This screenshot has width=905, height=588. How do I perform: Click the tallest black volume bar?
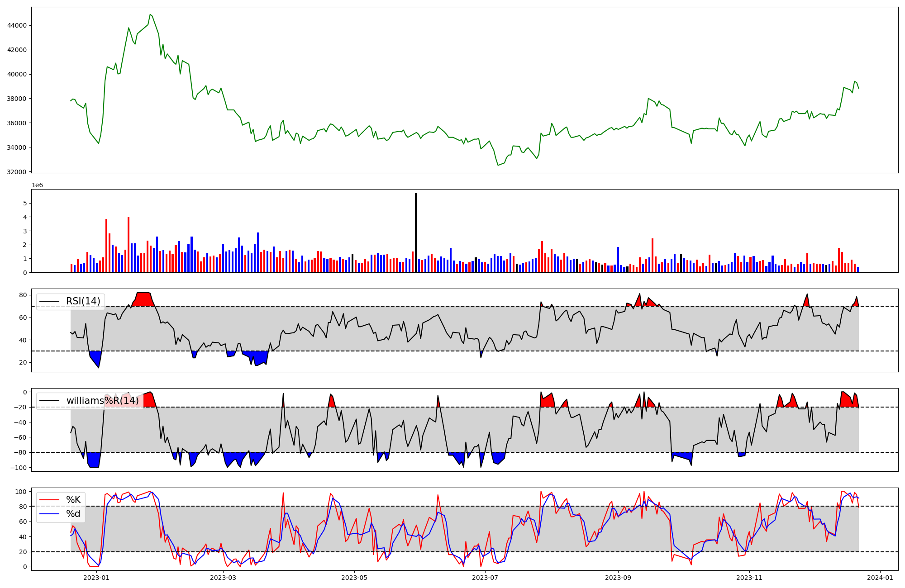point(416,233)
